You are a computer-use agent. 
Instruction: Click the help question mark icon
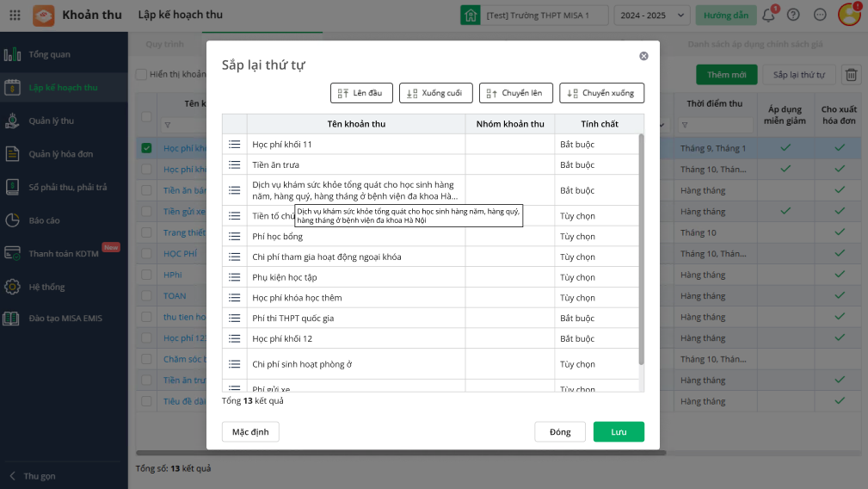click(x=793, y=15)
